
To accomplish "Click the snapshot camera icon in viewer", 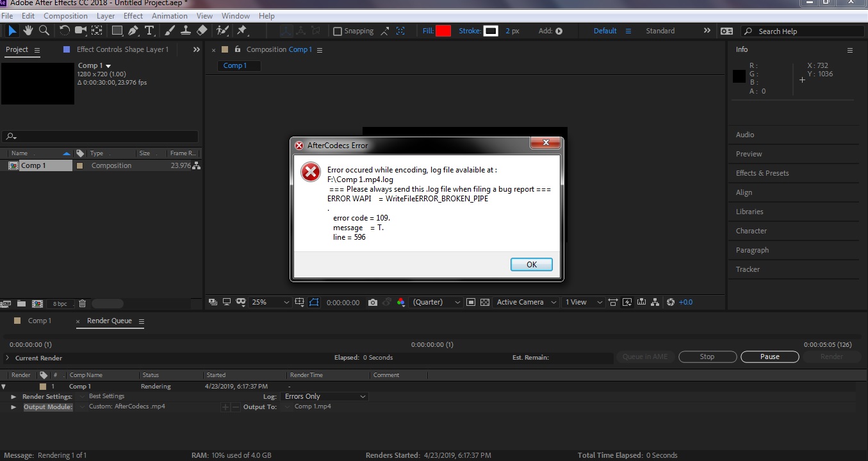I will click(x=373, y=302).
